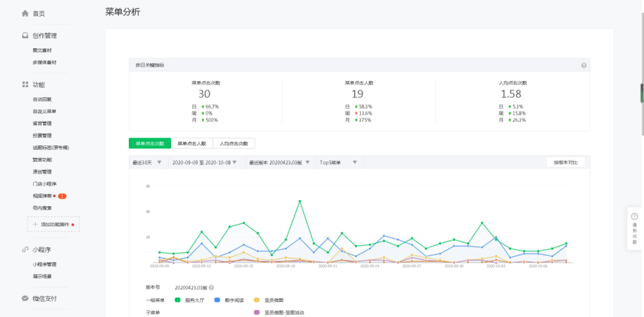Switch to 人均点击次数 tab
This screenshot has height=317, width=644.
[x=234, y=144]
